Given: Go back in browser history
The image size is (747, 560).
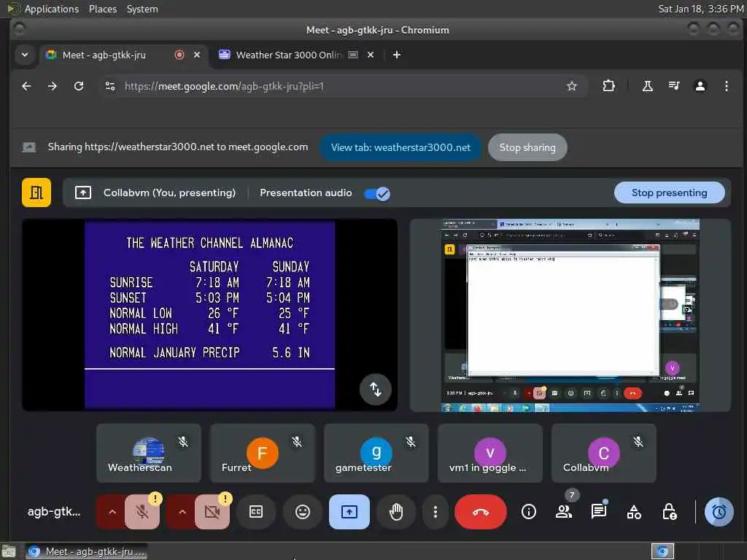Looking at the screenshot, I should click(x=27, y=86).
